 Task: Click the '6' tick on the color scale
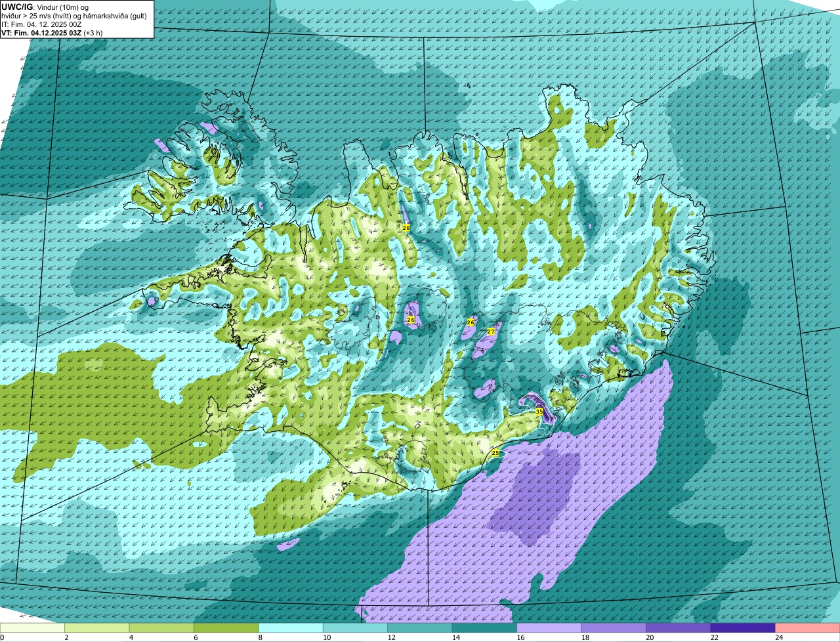tap(194, 637)
